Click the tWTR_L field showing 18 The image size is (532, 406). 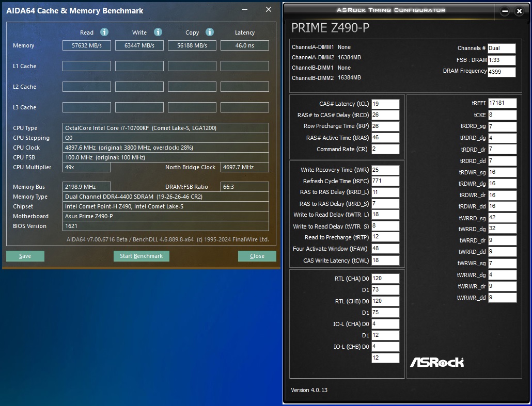pyautogui.click(x=385, y=215)
